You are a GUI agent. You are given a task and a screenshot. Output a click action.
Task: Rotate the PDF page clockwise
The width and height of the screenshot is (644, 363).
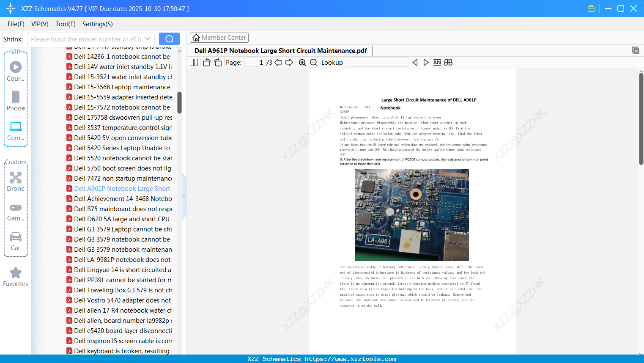(x=218, y=63)
